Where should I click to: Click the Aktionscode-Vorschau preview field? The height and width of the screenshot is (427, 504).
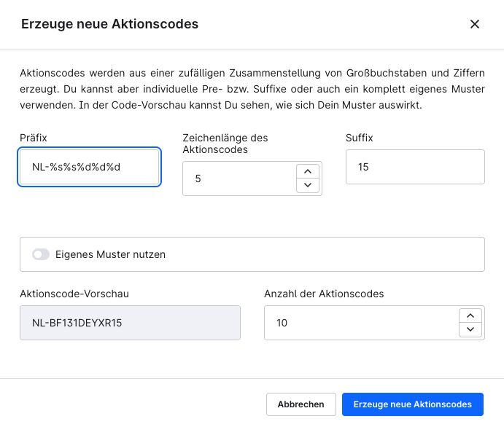[x=130, y=323]
